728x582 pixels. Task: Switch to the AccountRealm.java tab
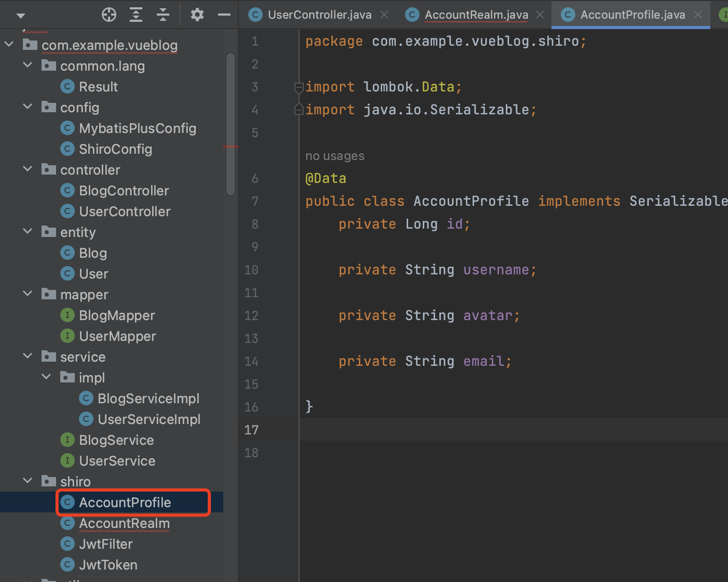pos(476,15)
